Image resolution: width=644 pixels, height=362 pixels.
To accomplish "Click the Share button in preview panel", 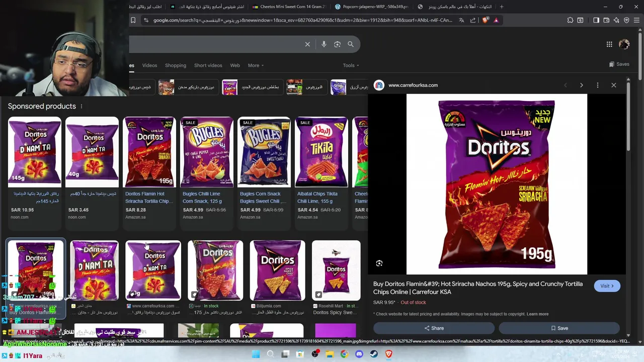I will 434,328.
